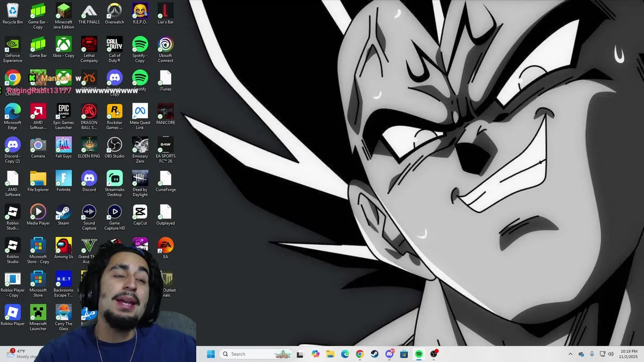The image size is (644, 362).
Task: Select the Liar's Bar desktop icon
Action: click(166, 14)
